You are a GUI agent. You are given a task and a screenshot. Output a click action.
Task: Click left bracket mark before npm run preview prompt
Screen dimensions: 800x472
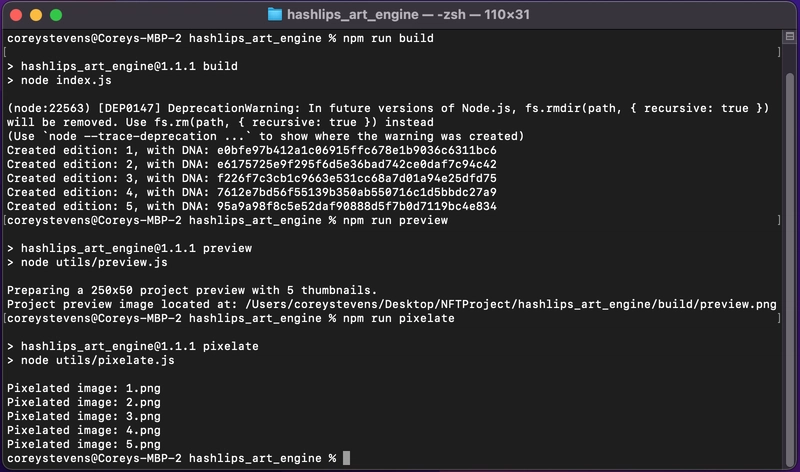pos(5,220)
